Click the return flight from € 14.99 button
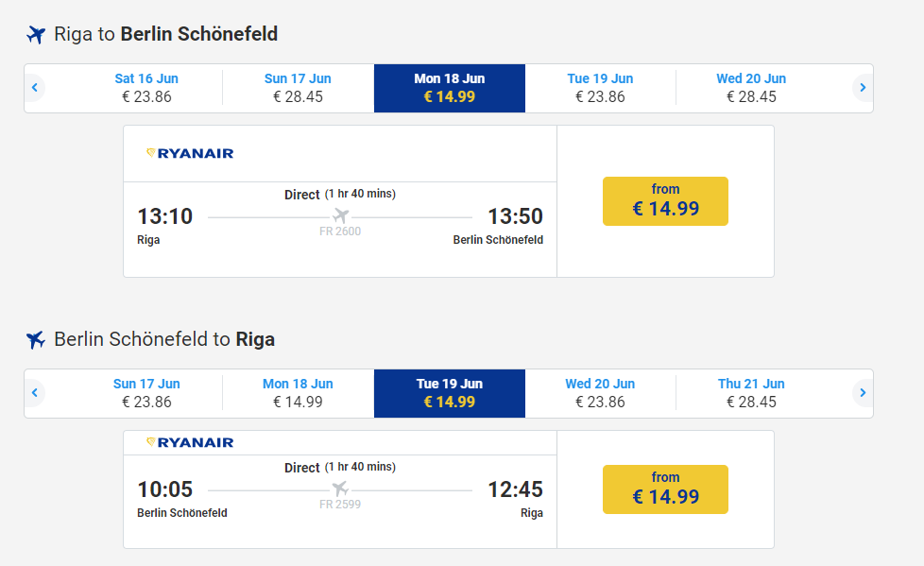Viewport: 924px width, 566px height. 665,489
